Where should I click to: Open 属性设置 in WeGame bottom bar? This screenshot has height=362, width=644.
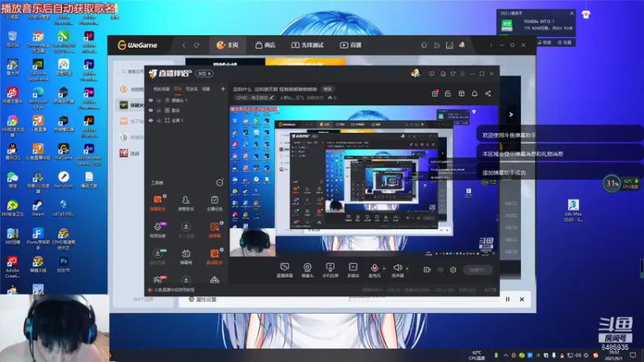(x=203, y=299)
